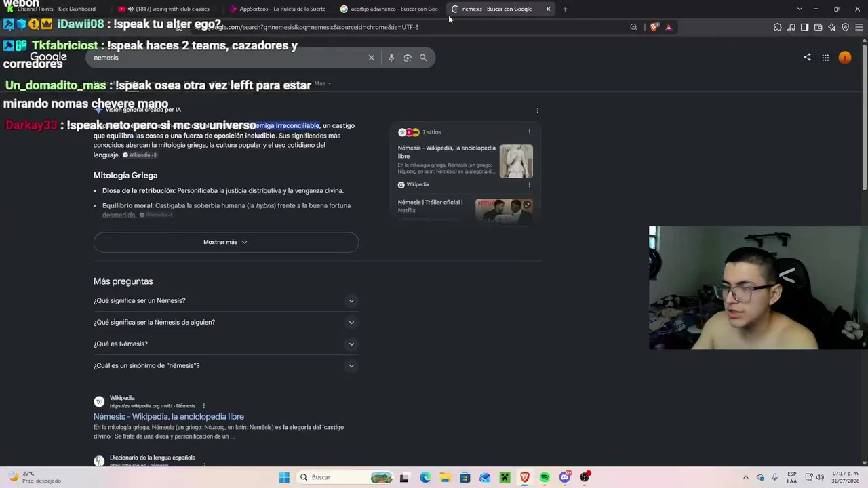Viewport: 868px width, 488px height.
Task: Open the Netflix trailer thumbnail
Action: [x=504, y=211]
